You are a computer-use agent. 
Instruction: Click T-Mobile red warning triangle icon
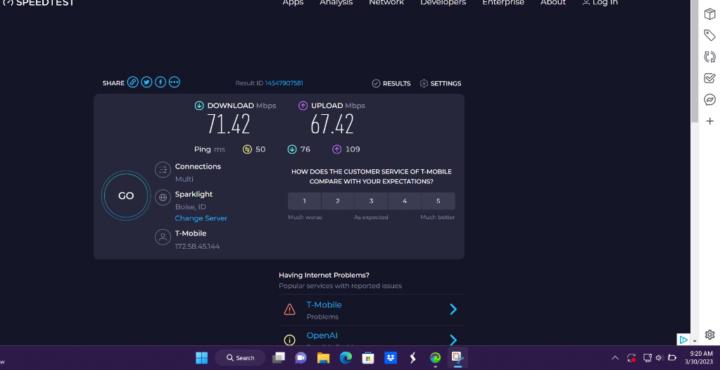[x=289, y=310]
